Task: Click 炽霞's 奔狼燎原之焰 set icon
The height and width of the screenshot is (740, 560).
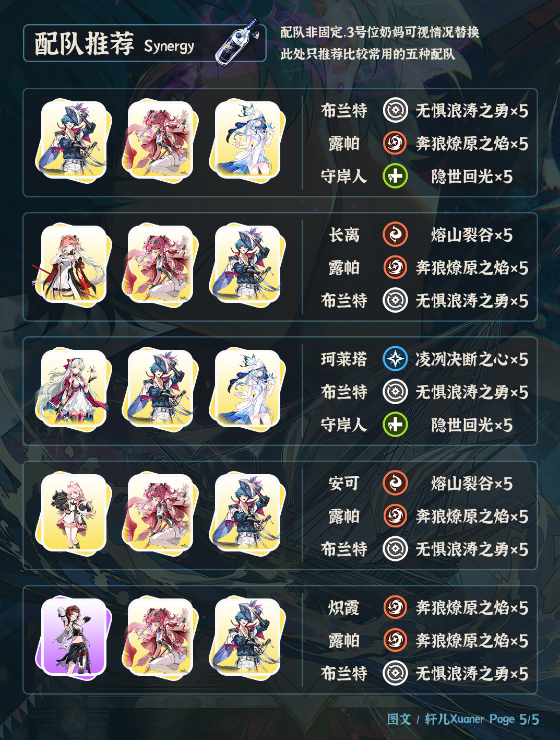Action: coord(395,607)
